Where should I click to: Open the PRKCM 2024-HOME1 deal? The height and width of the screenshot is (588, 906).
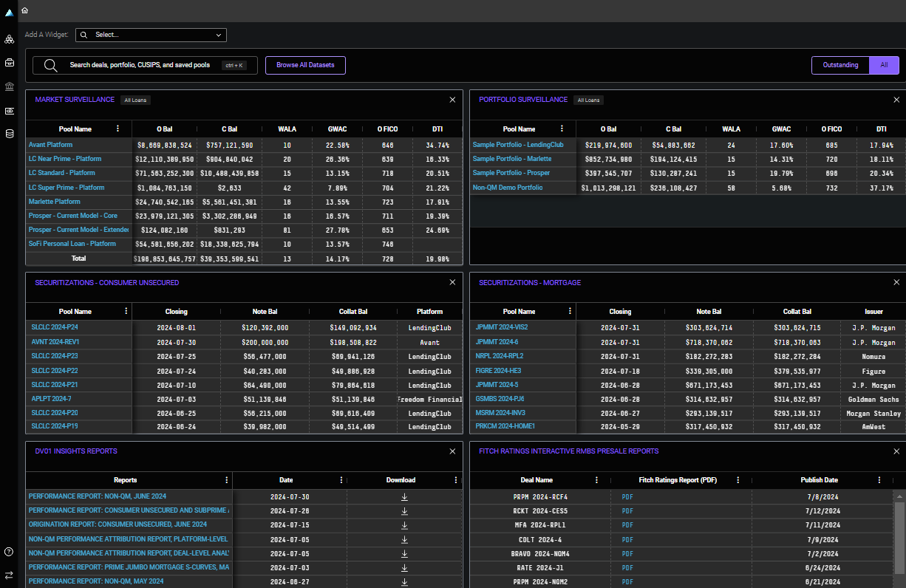505,426
